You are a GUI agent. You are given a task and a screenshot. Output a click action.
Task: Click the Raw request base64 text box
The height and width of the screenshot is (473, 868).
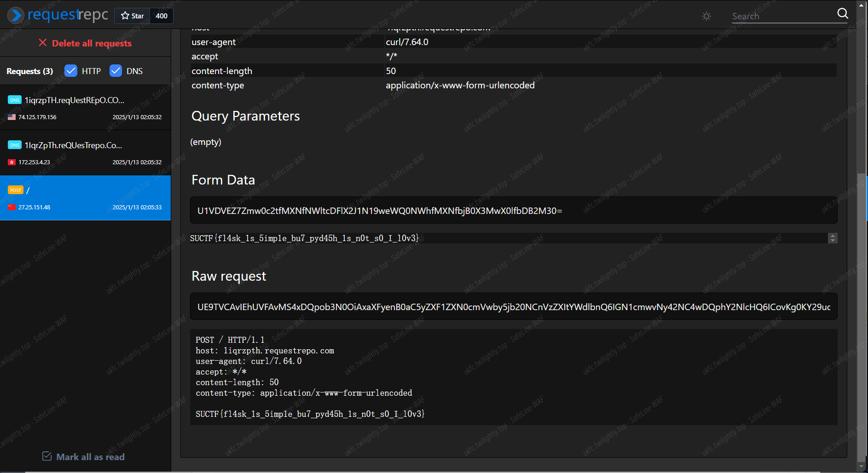tap(513, 307)
